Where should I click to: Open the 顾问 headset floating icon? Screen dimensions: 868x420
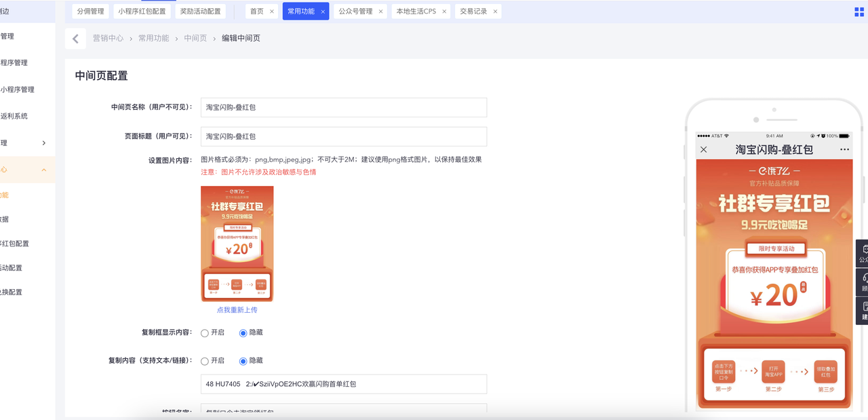click(863, 282)
